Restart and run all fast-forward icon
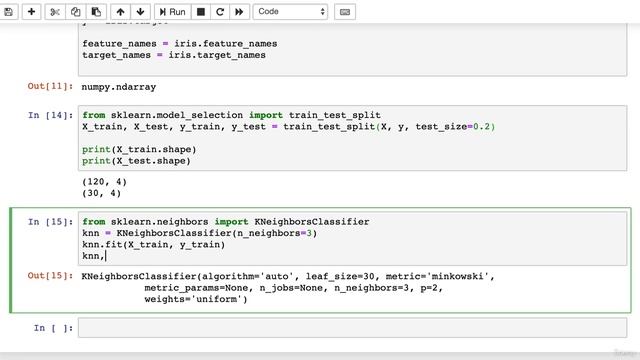Viewport: 640px width, 360px height. 239,12
